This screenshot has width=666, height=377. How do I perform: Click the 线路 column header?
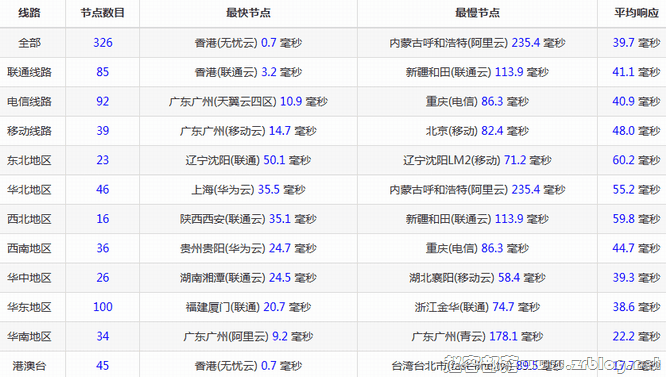tap(29, 13)
